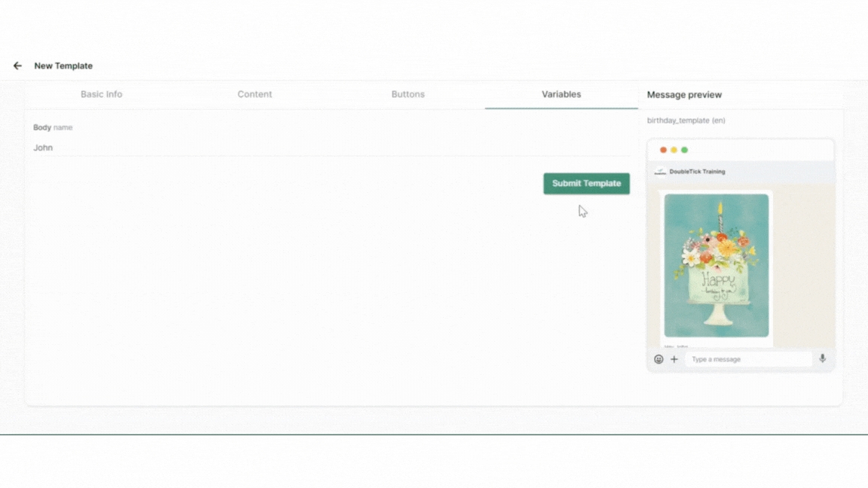Image resolution: width=868 pixels, height=488 pixels.
Task: Switch to the Basic Info tab
Action: [102, 94]
